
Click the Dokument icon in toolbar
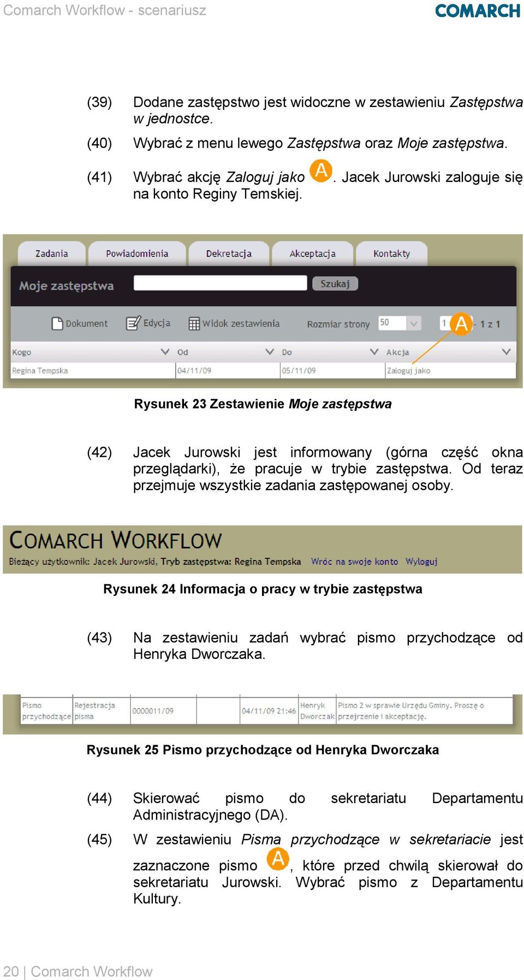57,323
